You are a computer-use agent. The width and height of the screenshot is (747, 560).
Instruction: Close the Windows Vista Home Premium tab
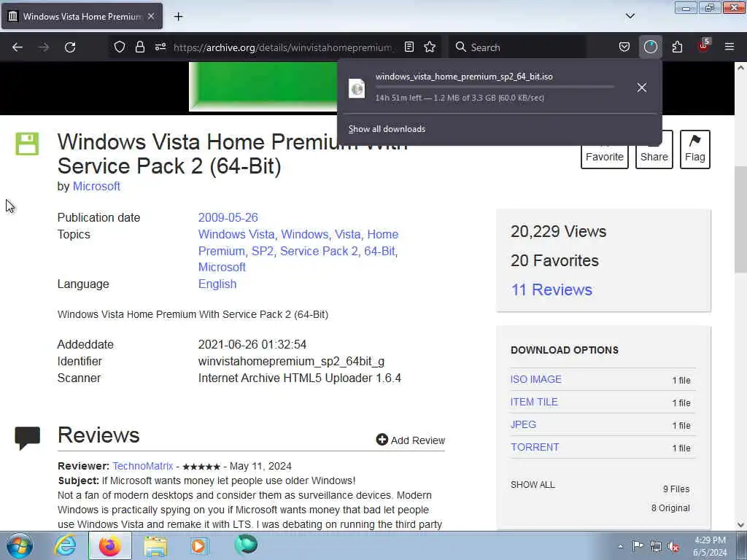151,16
